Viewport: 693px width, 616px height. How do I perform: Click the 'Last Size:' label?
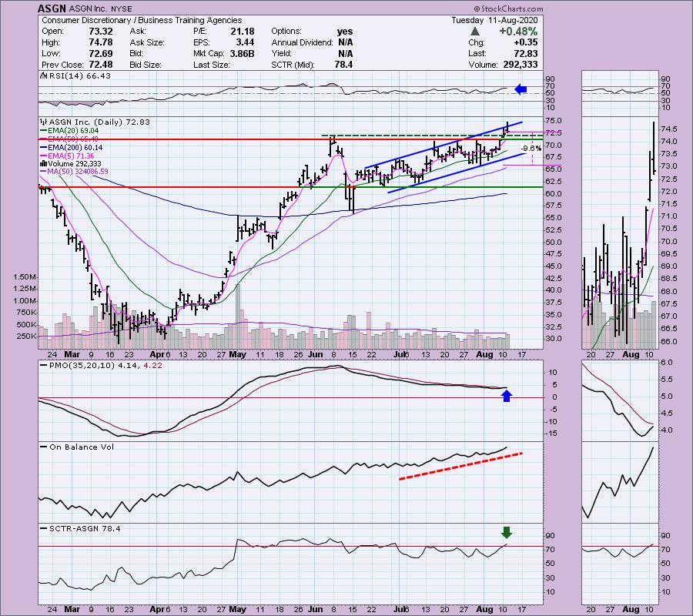pyautogui.click(x=211, y=65)
